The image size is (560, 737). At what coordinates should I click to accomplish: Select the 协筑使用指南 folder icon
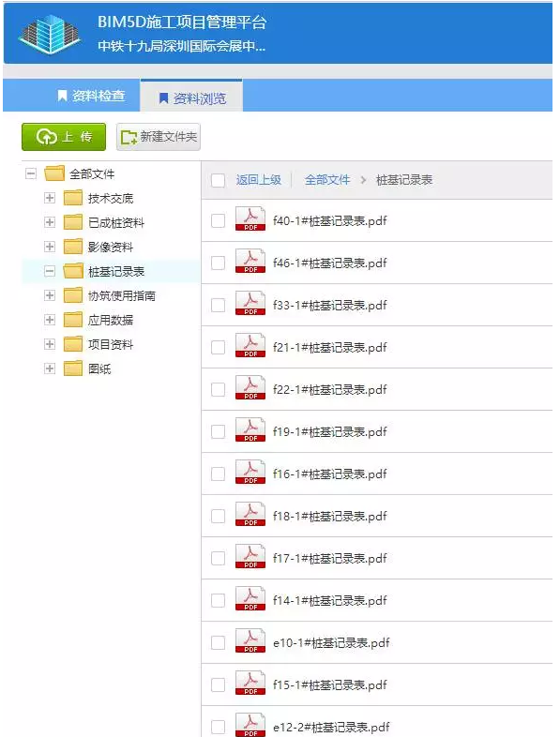73,295
